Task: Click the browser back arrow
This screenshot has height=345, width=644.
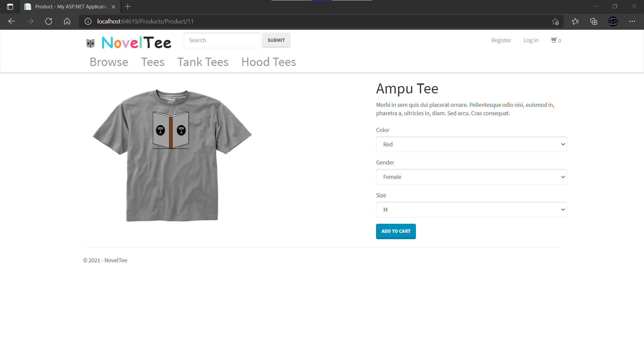Action: click(12, 21)
